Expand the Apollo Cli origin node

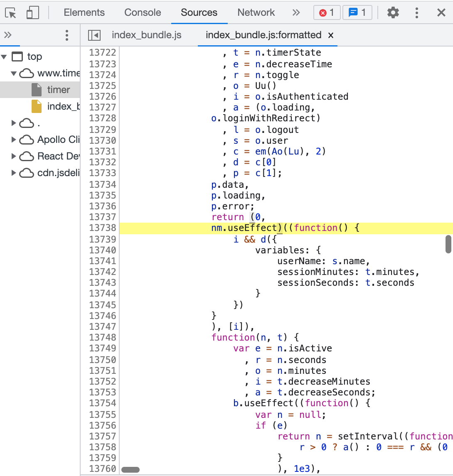click(14, 140)
